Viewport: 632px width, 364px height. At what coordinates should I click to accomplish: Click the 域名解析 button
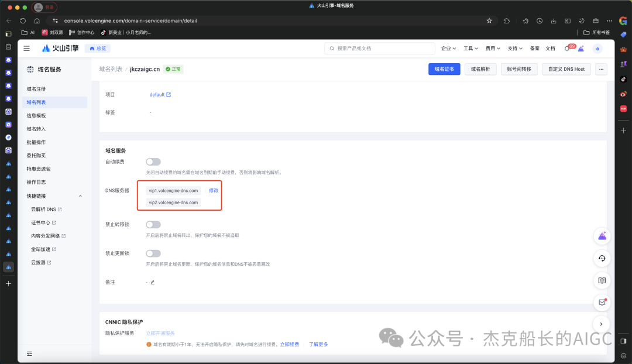[x=480, y=69]
